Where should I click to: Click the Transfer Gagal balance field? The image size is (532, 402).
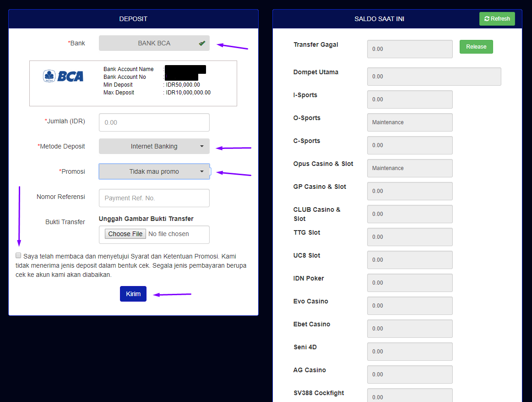click(x=410, y=49)
